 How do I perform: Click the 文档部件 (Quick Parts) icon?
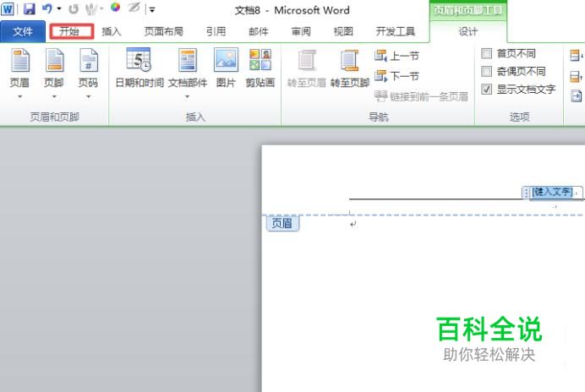point(188,61)
